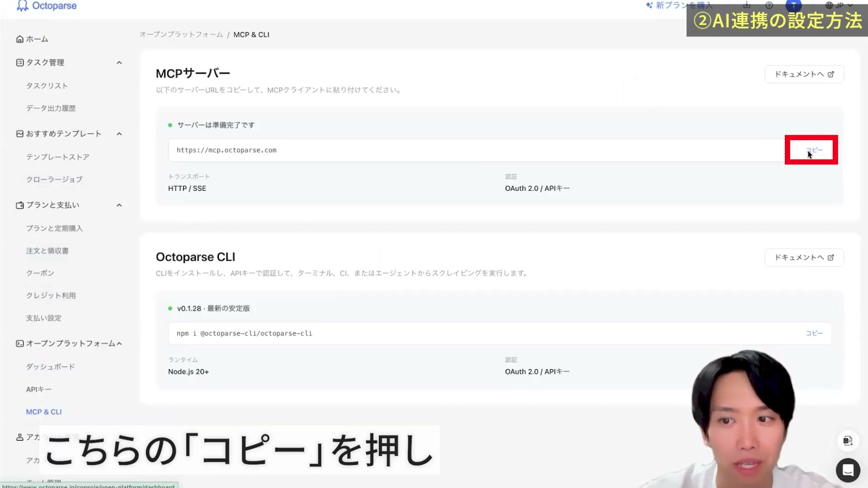Click the download icon in top bar
This screenshot has height=488, width=868.
pos(747,5)
